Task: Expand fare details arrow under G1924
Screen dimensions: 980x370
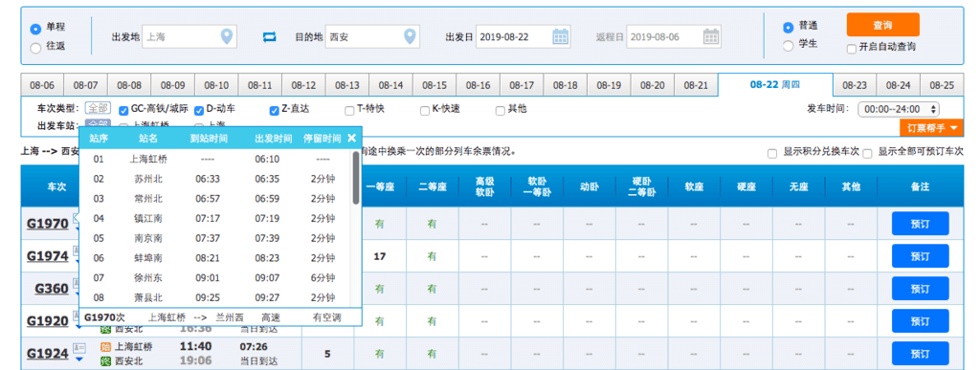Action: click(79, 359)
